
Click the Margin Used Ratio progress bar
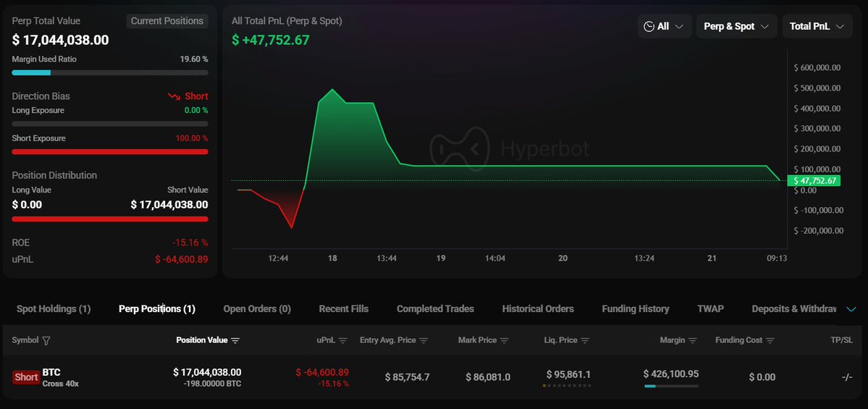pyautogui.click(x=110, y=72)
